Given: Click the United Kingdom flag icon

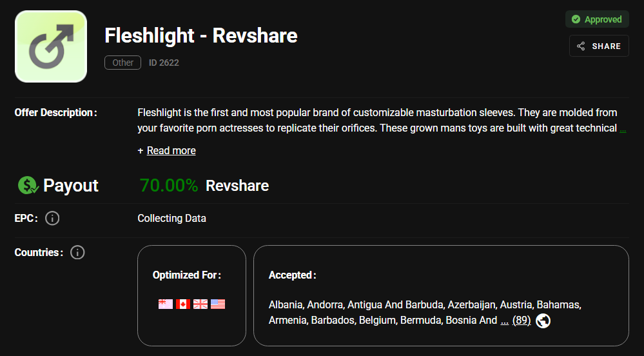Looking at the screenshot, I should coord(200,304).
